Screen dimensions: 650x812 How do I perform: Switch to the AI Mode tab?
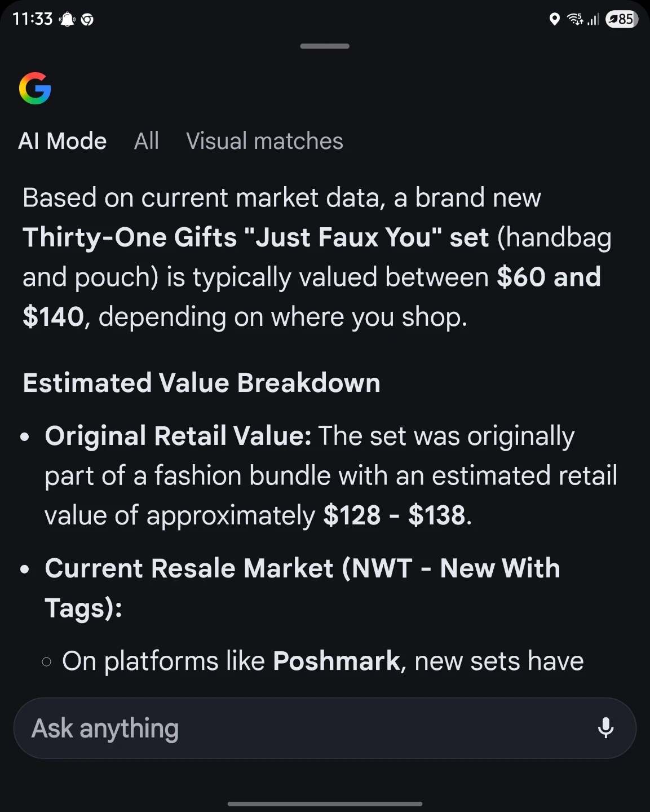pos(62,141)
